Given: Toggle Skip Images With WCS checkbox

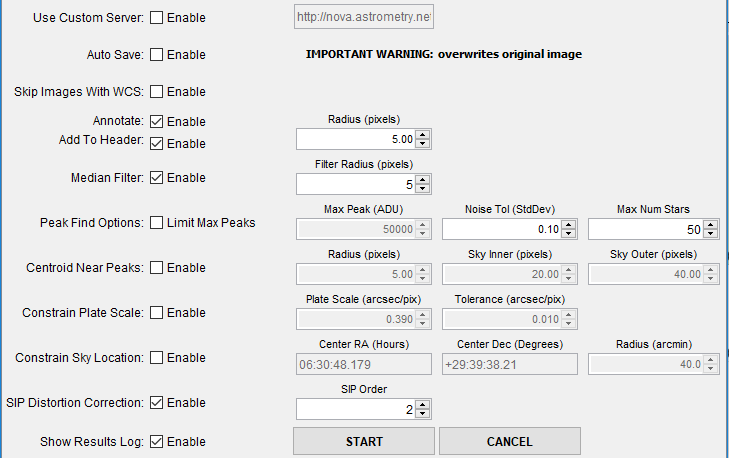Looking at the screenshot, I should (156, 92).
